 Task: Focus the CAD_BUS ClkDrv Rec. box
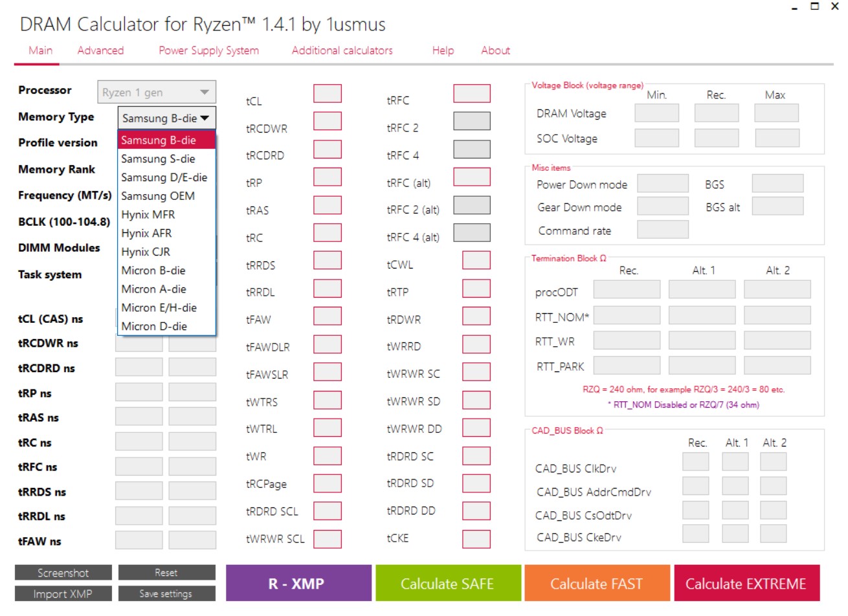pyautogui.click(x=696, y=462)
